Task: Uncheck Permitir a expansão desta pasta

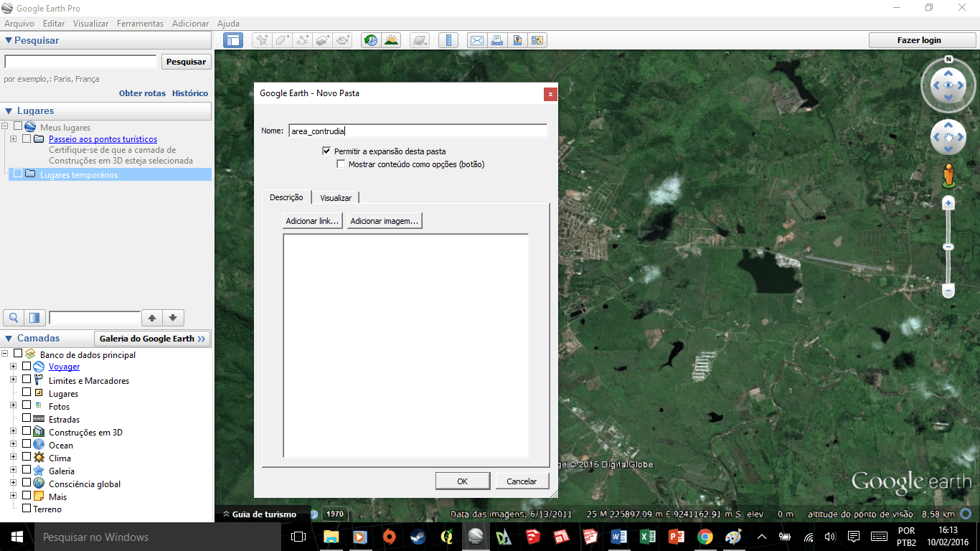Action: click(x=327, y=151)
